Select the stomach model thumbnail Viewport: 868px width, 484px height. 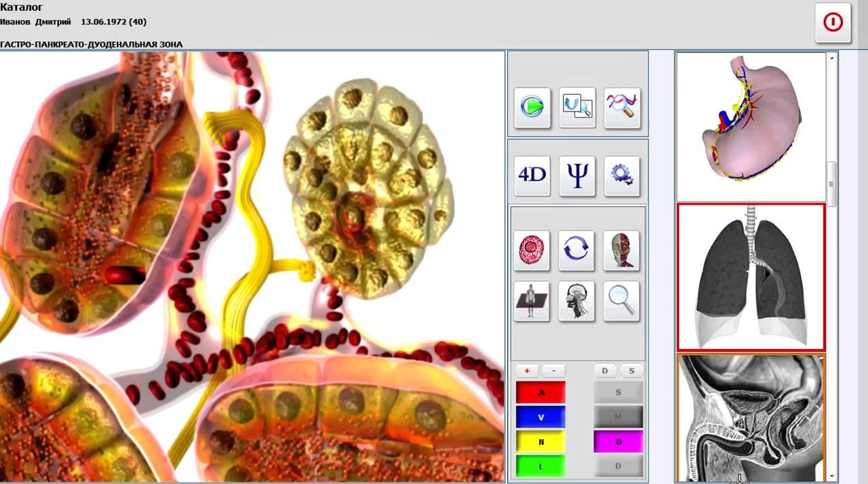751,126
